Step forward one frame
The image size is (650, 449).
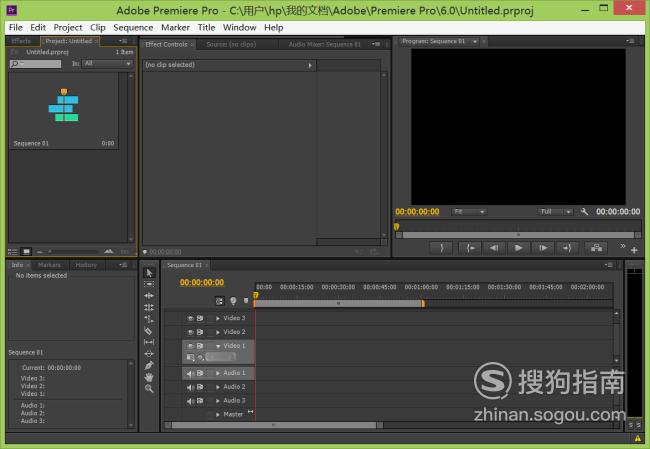coord(543,248)
